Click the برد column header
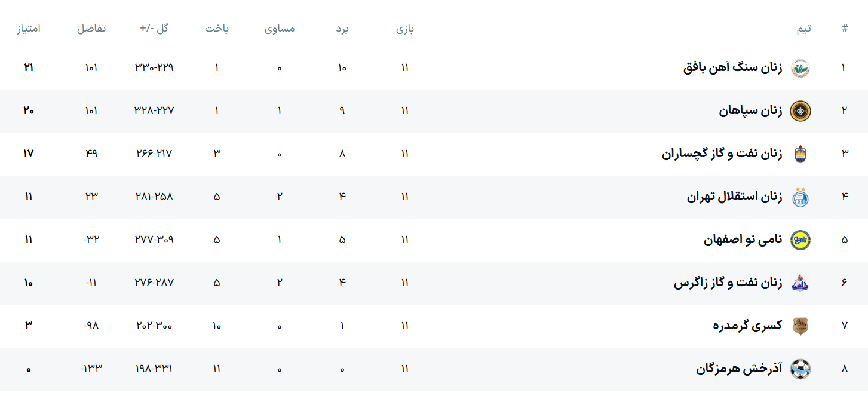The image size is (868, 396). (342, 29)
